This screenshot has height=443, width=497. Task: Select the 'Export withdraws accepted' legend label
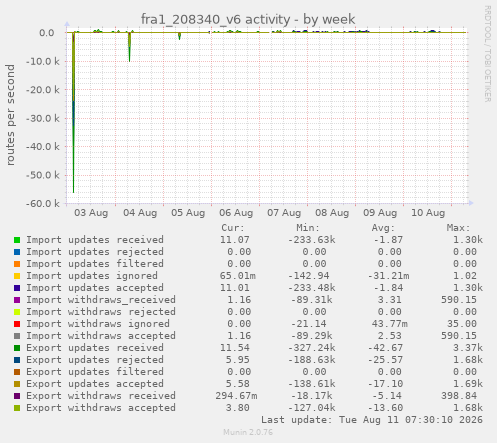pyautogui.click(x=101, y=408)
